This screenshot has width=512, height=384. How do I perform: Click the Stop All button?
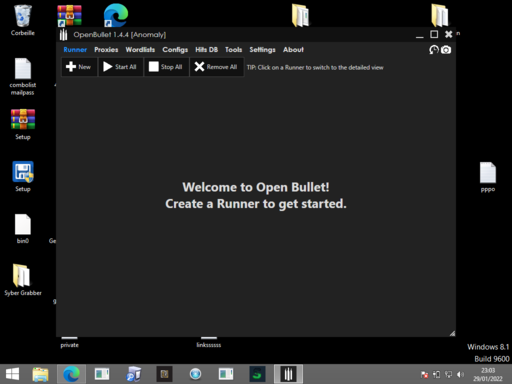tap(166, 67)
